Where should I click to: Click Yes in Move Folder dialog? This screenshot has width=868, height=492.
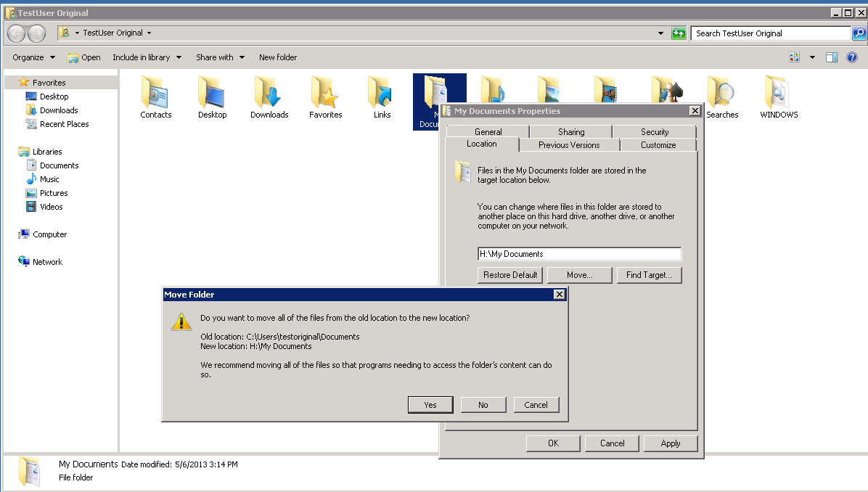430,405
